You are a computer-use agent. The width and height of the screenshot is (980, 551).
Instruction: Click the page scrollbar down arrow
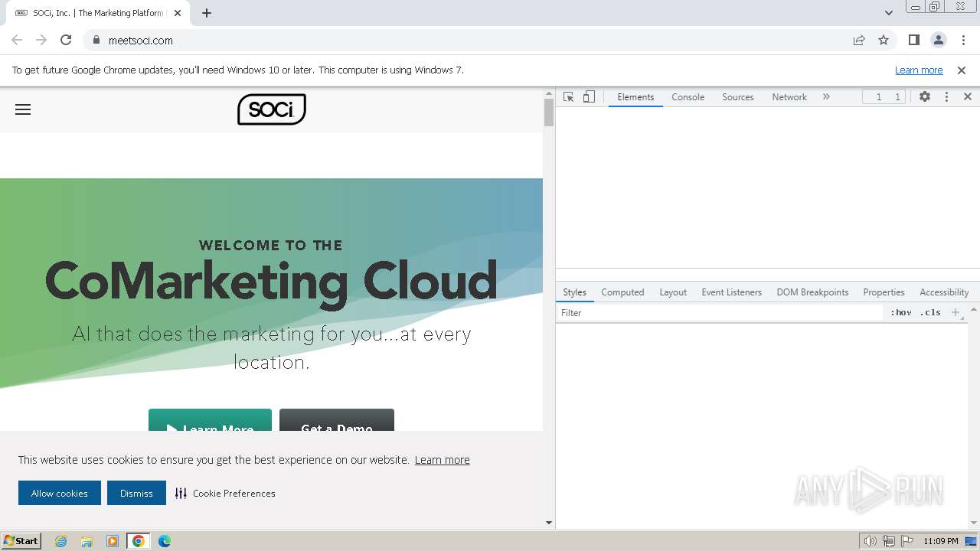(548, 523)
